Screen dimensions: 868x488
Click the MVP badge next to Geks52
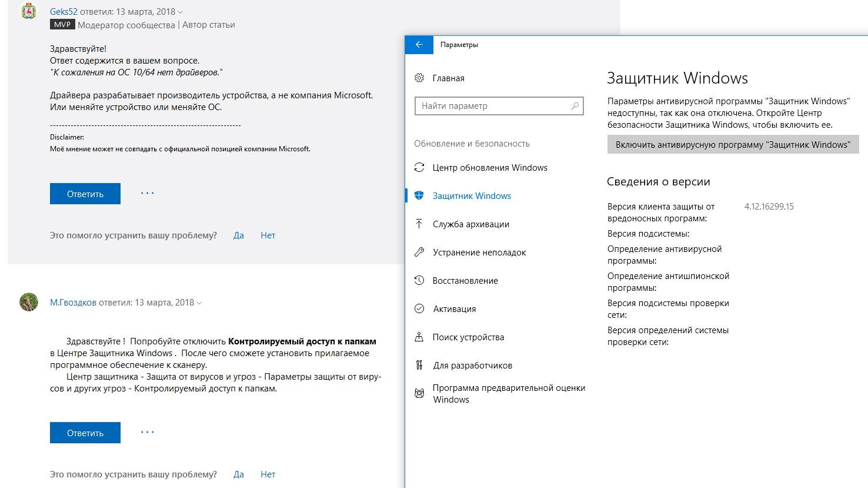62,25
